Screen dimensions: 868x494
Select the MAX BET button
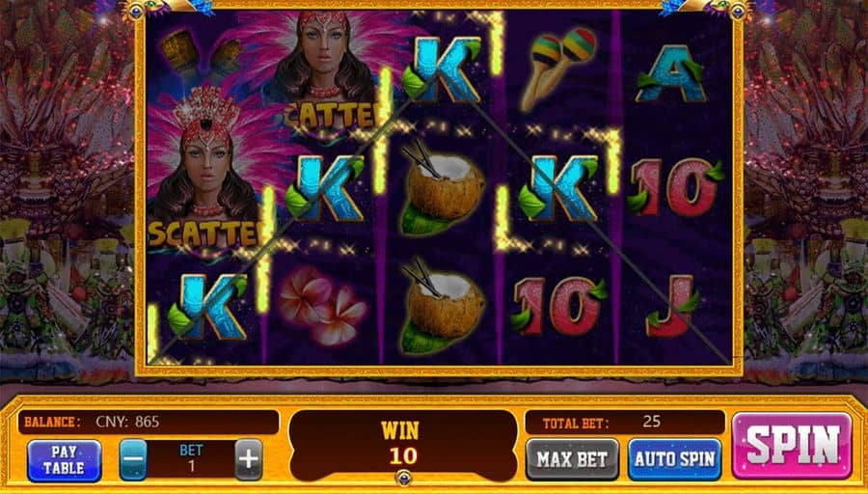pos(572,459)
